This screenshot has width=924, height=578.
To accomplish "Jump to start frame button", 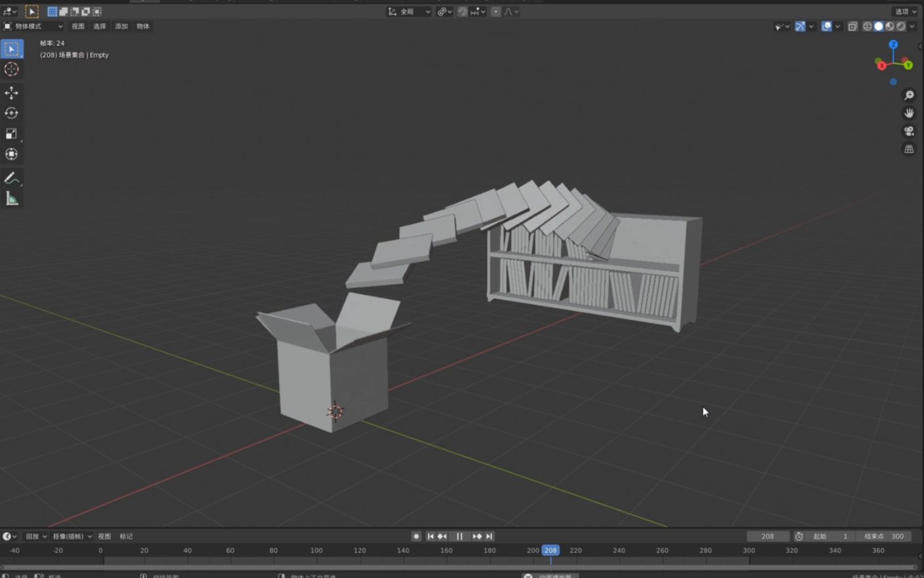I will (x=430, y=536).
